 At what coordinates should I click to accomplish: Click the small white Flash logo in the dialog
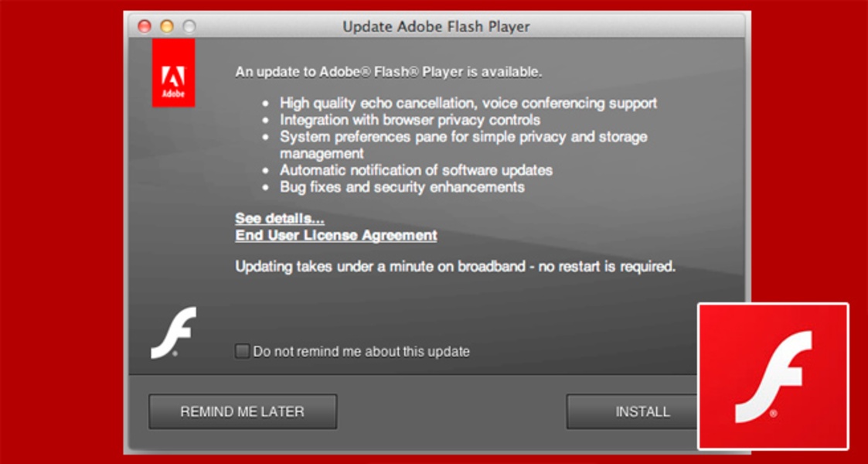pos(173,333)
